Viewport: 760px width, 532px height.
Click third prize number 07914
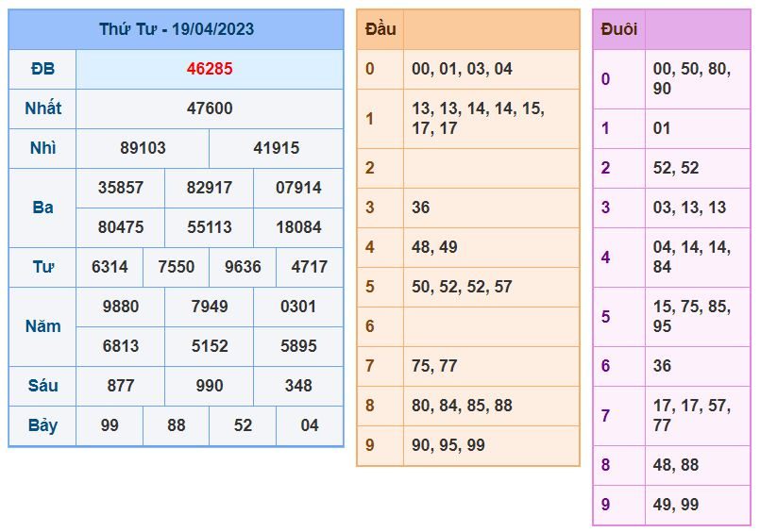click(298, 188)
